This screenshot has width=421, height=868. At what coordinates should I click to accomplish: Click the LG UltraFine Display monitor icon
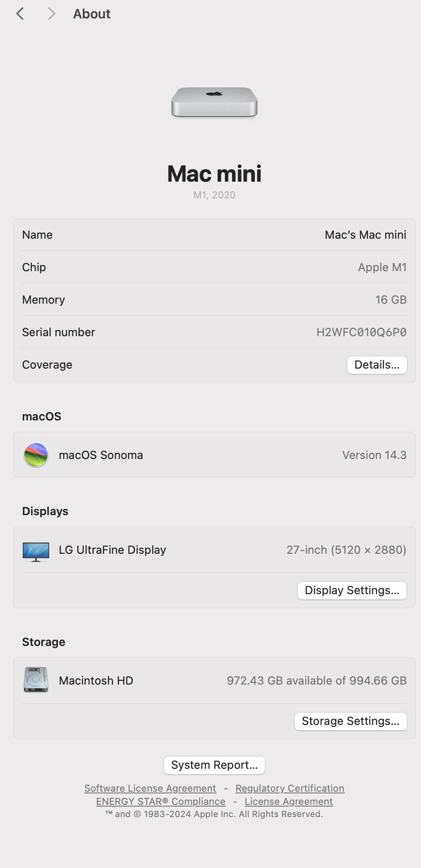[x=36, y=551]
